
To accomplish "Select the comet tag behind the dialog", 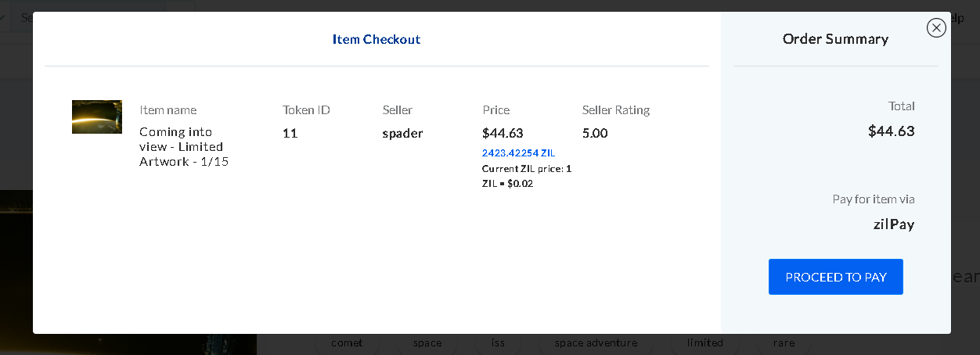I will coord(347,342).
